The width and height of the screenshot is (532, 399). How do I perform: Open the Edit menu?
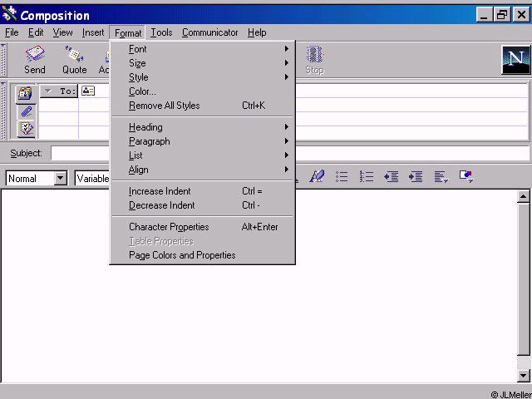(x=36, y=32)
